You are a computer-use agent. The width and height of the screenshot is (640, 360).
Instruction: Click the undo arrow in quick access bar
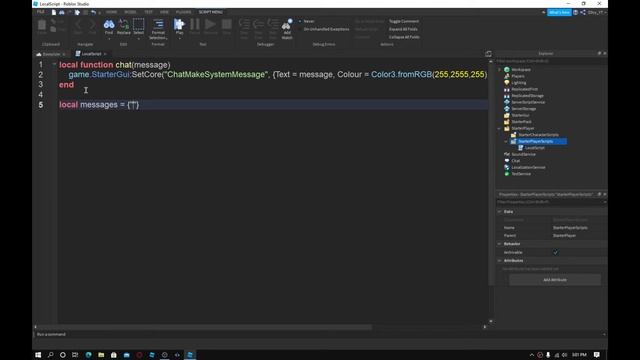coord(93,12)
